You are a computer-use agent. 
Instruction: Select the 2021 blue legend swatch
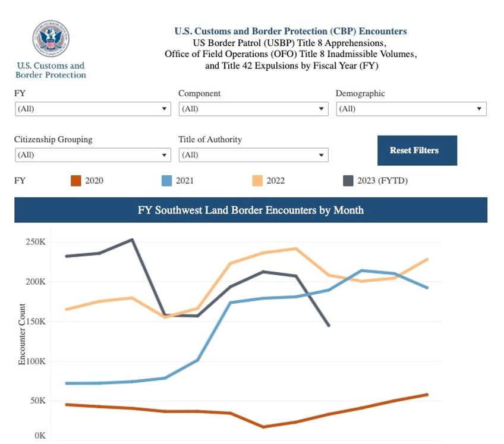click(166, 181)
